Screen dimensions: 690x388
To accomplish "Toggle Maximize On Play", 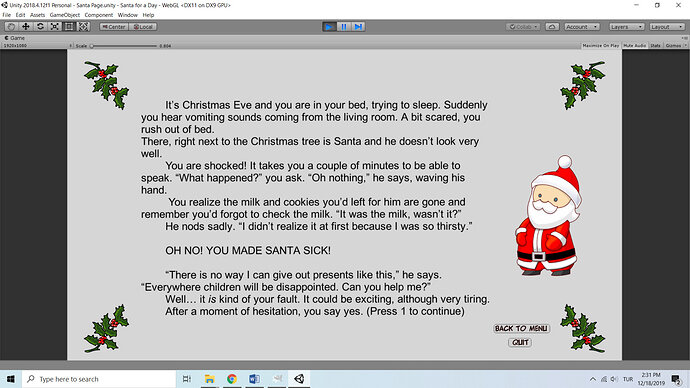I will 601,46.
